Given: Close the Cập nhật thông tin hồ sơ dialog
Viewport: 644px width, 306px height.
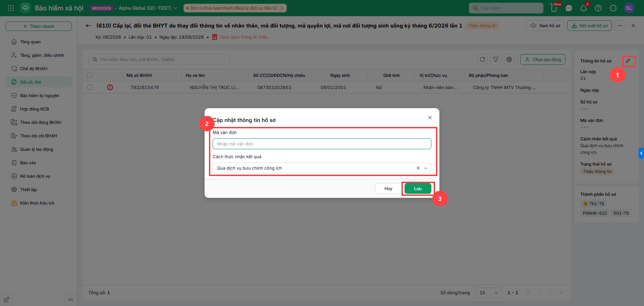Looking at the screenshot, I should [430, 118].
